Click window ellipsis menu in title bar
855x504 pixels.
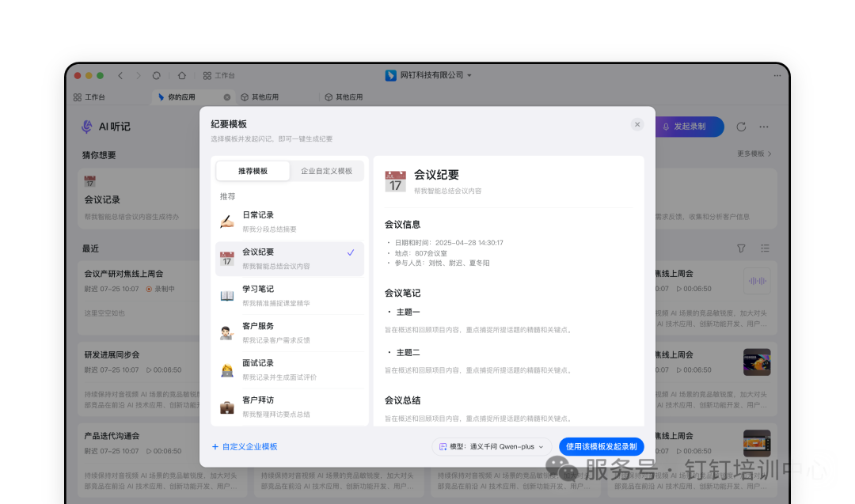tap(777, 76)
